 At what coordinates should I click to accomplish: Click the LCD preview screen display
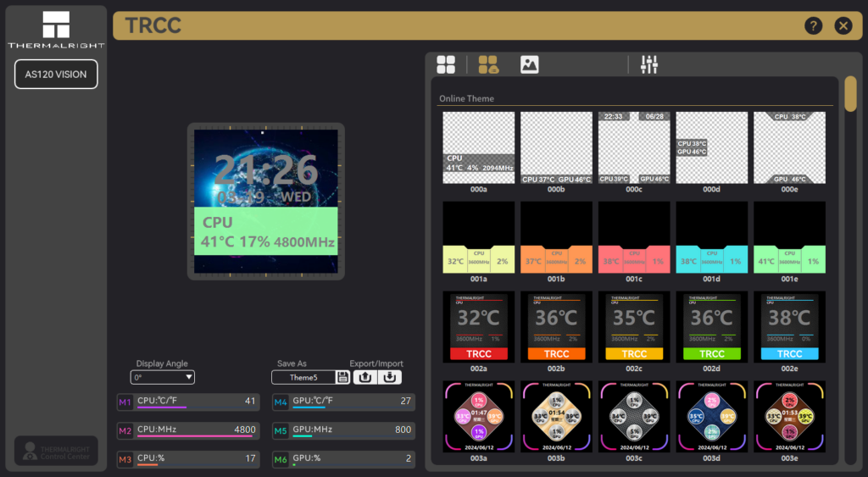point(266,201)
